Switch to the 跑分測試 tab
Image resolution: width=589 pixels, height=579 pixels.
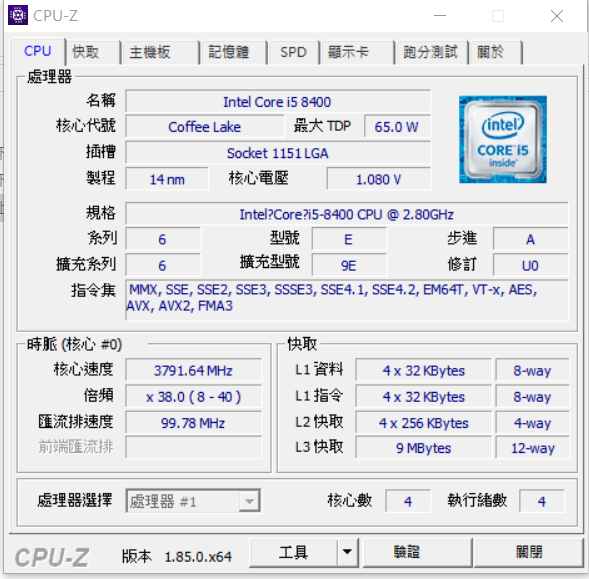pyautogui.click(x=431, y=52)
